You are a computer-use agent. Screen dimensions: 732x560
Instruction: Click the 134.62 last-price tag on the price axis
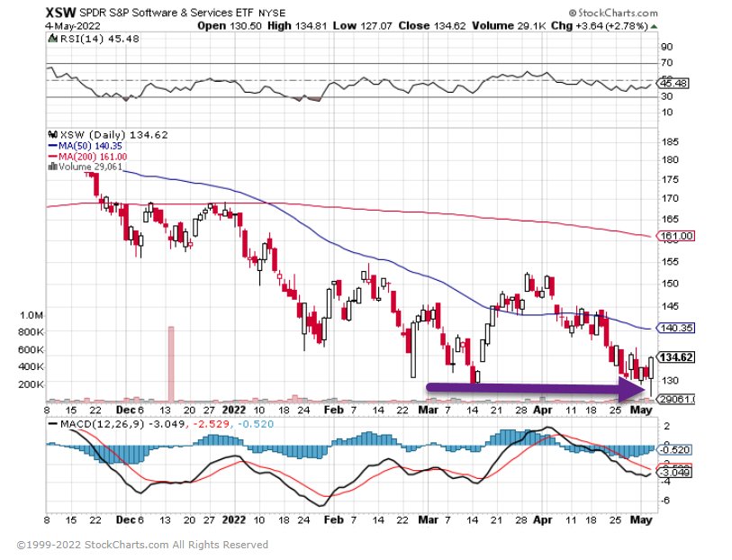tap(675, 357)
